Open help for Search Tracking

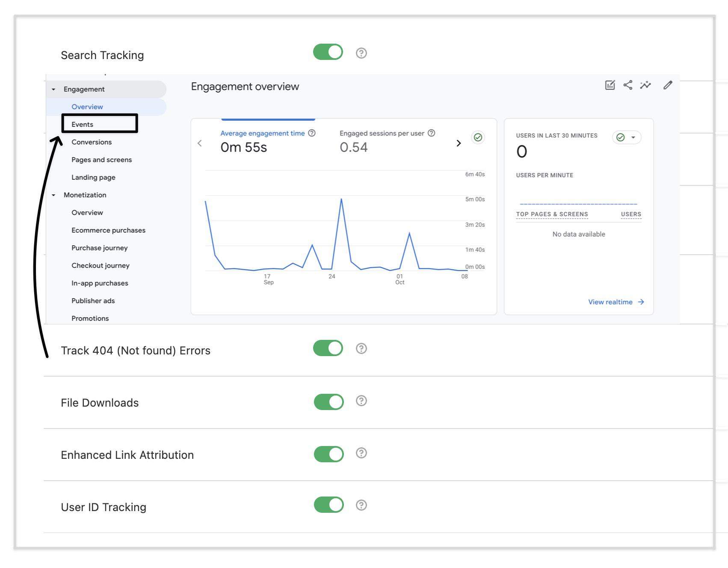coord(361,53)
